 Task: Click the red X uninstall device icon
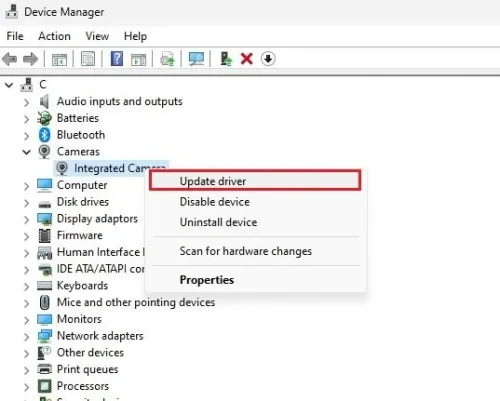pyautogui.click(x=247, y=59)
